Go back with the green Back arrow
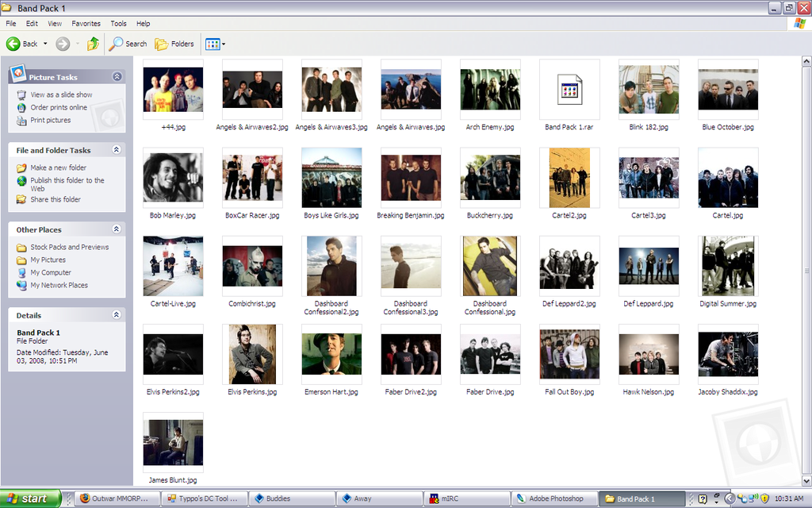The height and width of the screenshot is (508, 812). (x=13, y=44)
